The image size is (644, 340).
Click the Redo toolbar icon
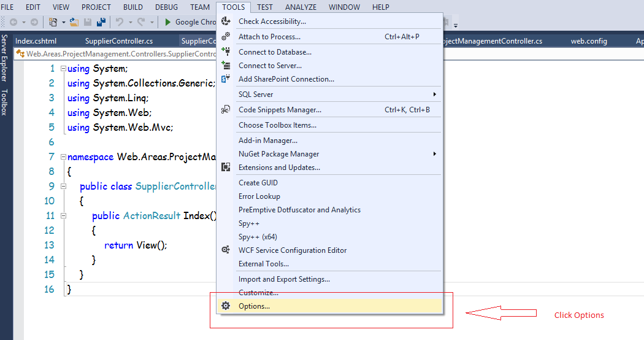pyautogui.click(x=141, y=22)
